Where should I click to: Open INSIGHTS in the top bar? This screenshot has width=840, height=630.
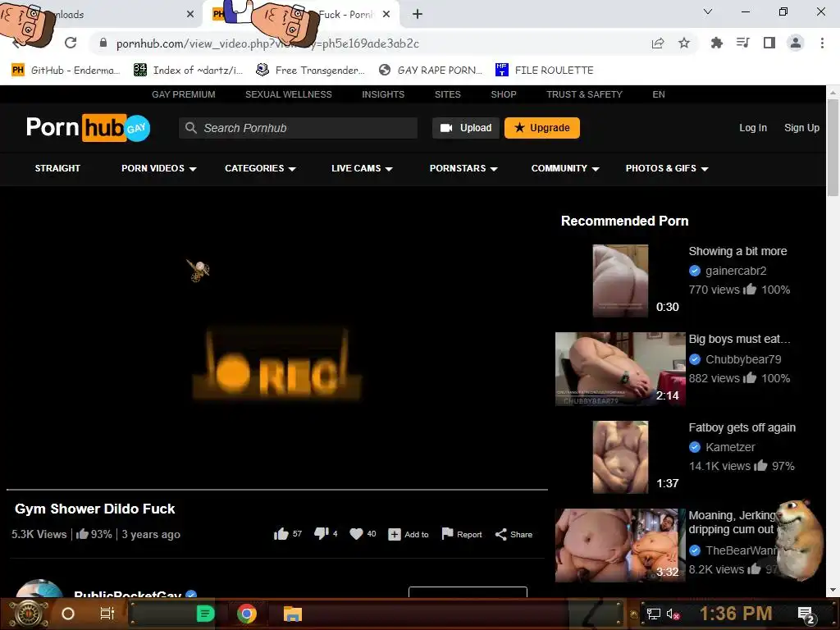pyautogui.click(x=383, y=94)
